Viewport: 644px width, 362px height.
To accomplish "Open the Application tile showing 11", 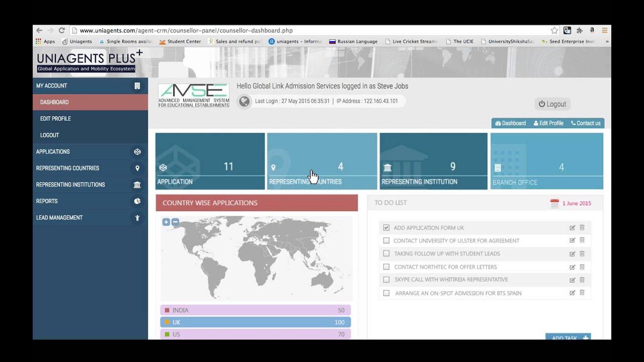I will pos(210,161).
